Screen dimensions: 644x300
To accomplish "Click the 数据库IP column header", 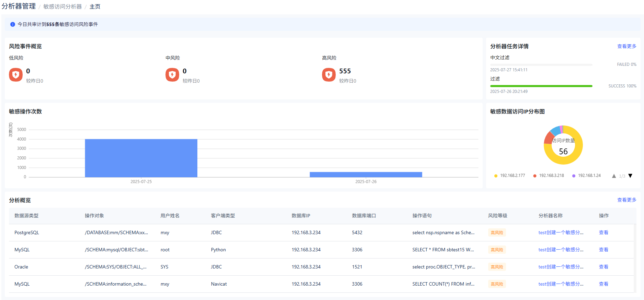I will point(301,216).
